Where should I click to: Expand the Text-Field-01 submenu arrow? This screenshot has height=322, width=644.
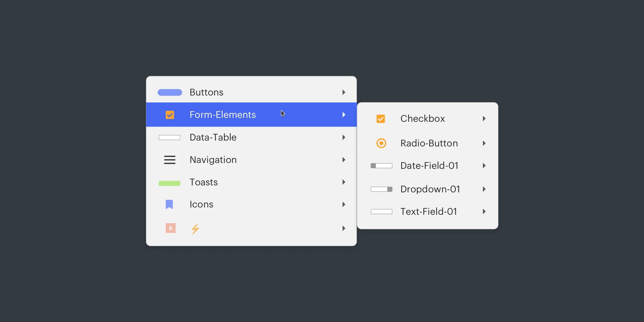point(484,212)
